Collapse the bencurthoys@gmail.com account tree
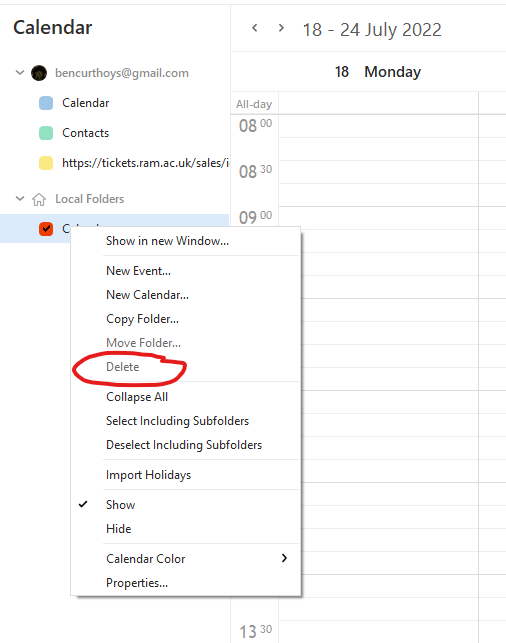Screen dimensions: 506x643 (20, 73)
